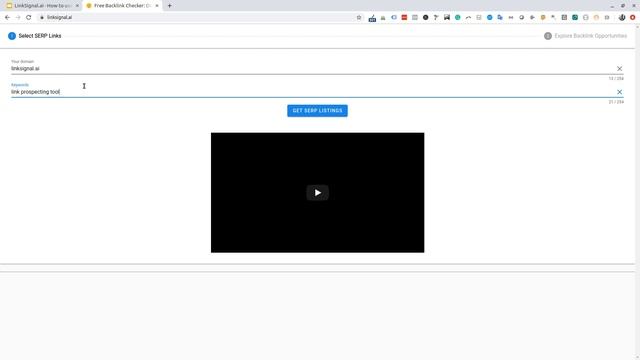Screen dimensions: 640x360
Task: Open the Google Translate extension icon
Action: coord(500,18)
